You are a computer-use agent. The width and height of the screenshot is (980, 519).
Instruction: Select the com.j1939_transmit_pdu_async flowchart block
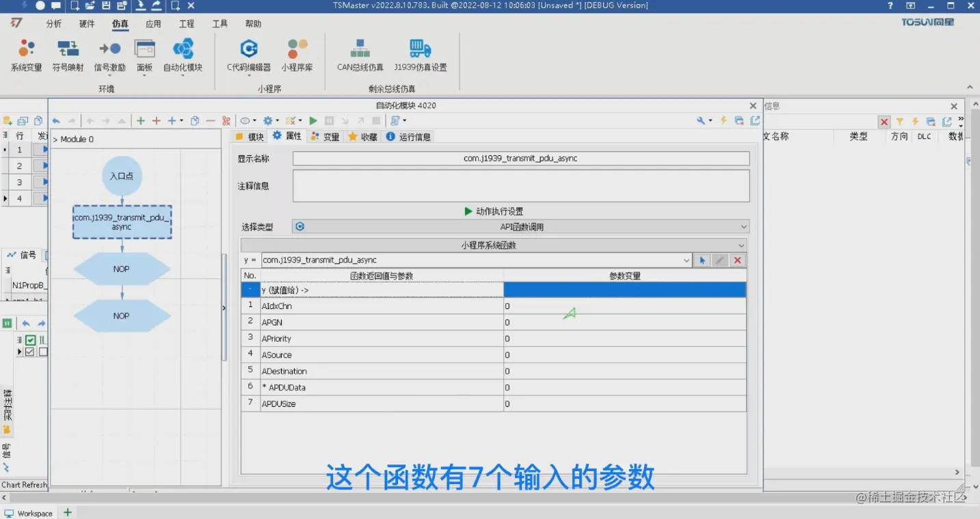[x=122, y=222]
